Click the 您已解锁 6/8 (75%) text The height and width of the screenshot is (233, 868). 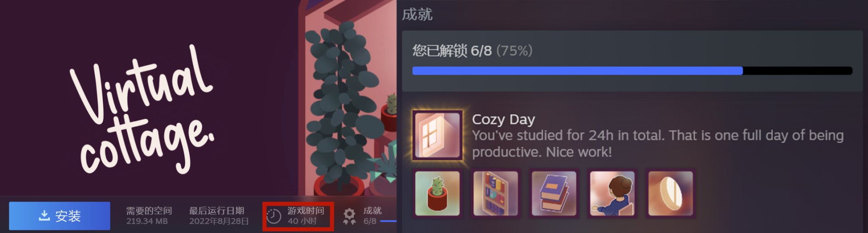pyautogui.click(x=472, y=50)
